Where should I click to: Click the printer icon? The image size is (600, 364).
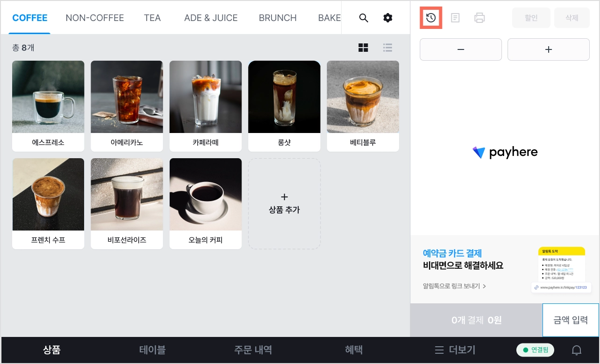click(x=479, y=18)
